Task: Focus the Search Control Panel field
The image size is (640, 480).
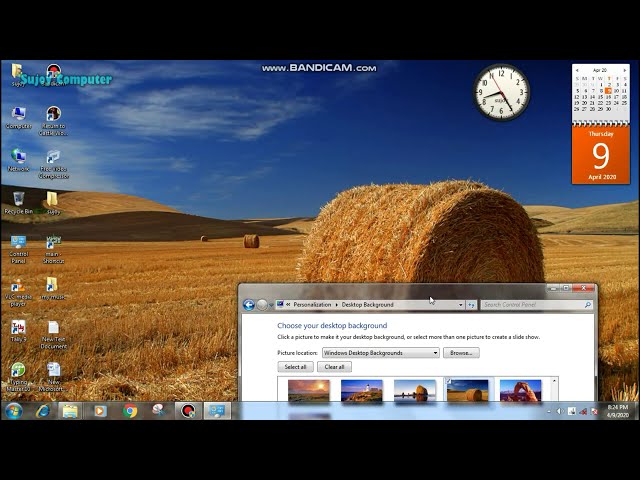Action: click(536, 304)
